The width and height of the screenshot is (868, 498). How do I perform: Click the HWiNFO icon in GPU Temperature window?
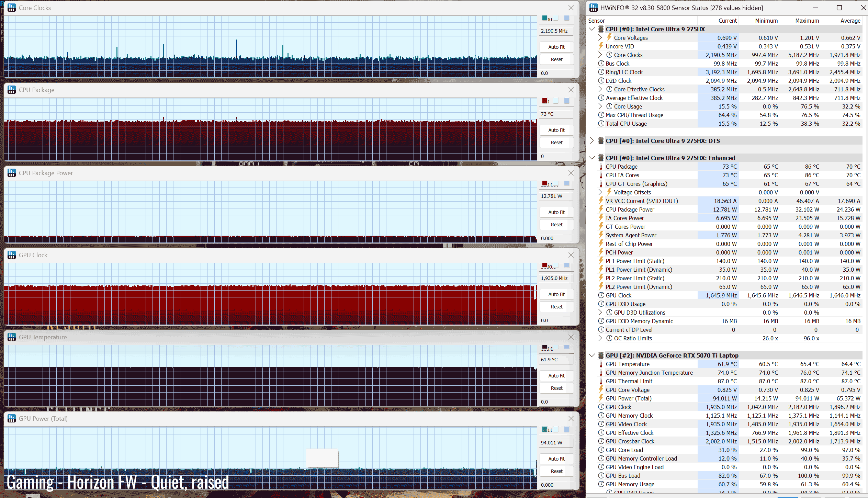coord(12,337)
